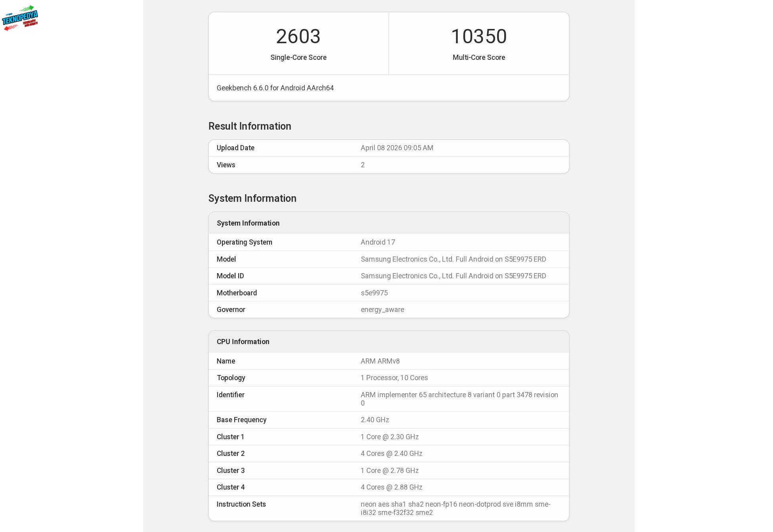Click the CPU Information table header
Screen dimensions: 773x532
click(243, 342)
